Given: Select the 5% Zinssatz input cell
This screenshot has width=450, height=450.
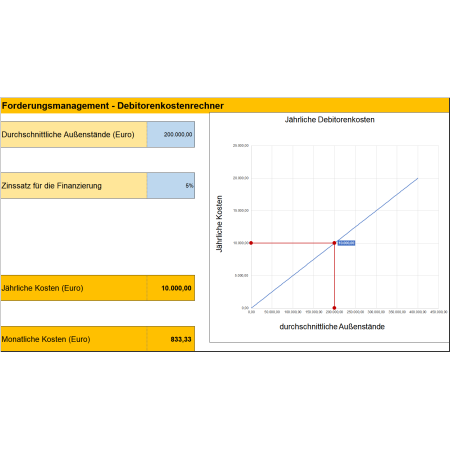Looking at the screenshot, I should click(171, 186).
